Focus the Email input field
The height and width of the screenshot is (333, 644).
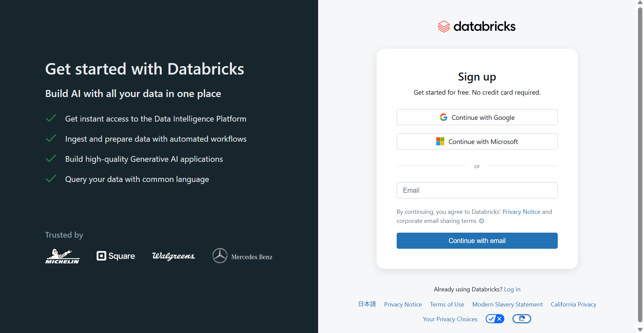click(477, 190)
